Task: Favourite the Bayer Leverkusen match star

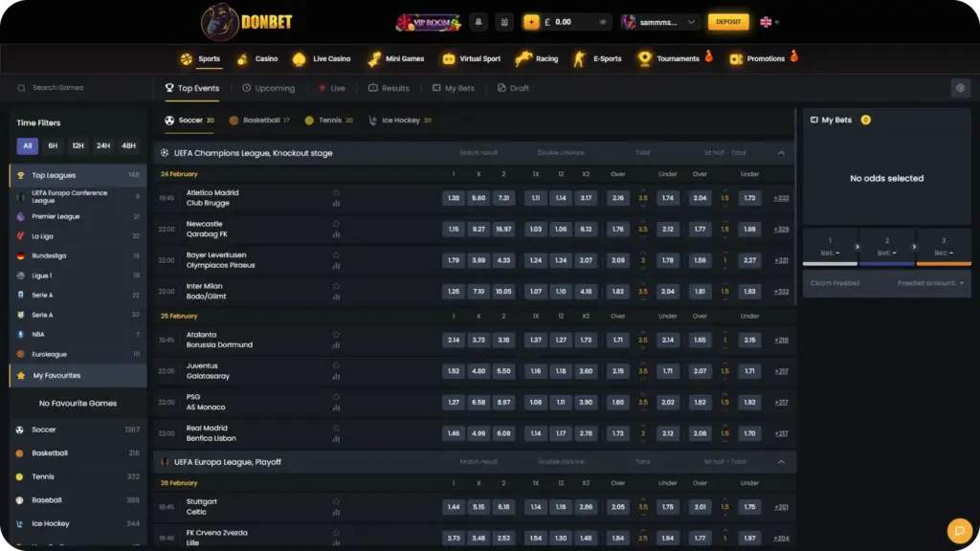Action: click(336, 254)
